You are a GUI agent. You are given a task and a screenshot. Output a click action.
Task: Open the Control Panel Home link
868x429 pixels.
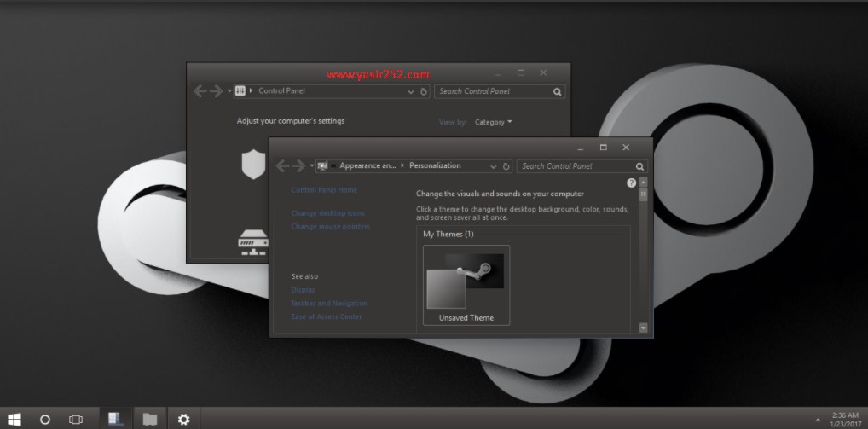324,190
